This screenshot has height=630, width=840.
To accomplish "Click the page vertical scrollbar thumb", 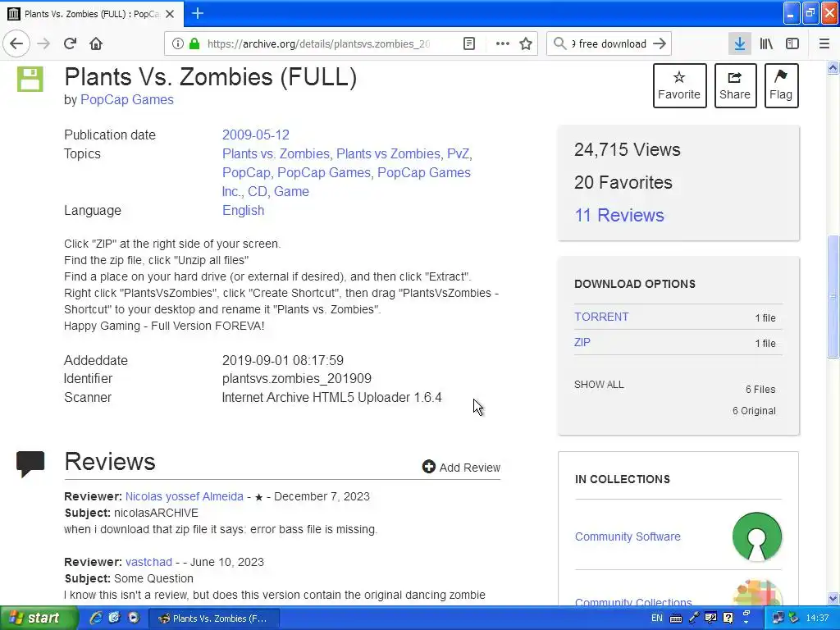I will coord(833,296).
